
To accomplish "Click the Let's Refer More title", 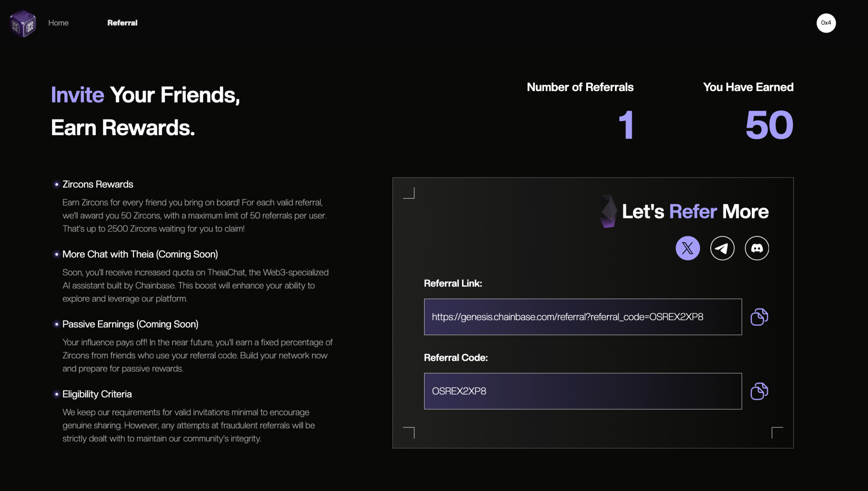I will coord(695,212).
